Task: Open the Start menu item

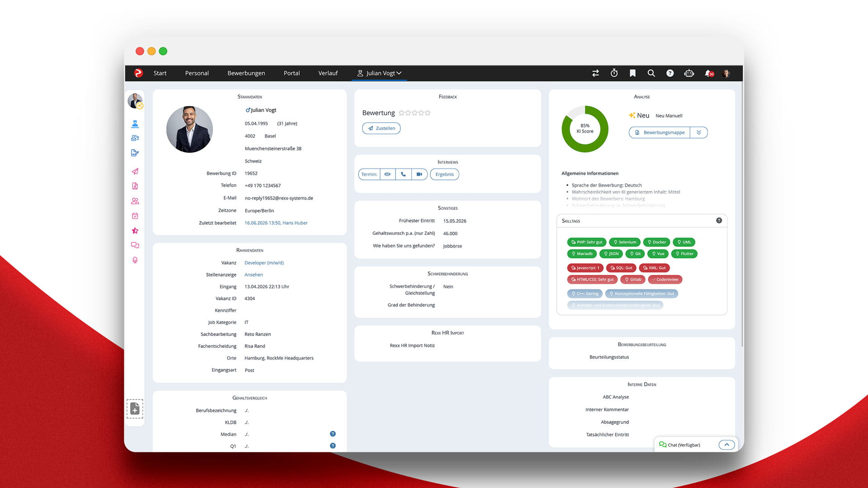Action: click(160, 73)
